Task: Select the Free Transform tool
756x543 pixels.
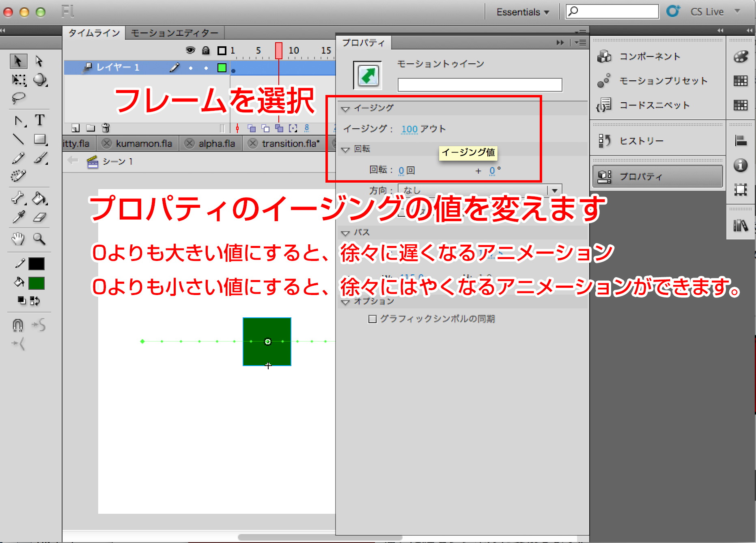Action: pos(18,80)
